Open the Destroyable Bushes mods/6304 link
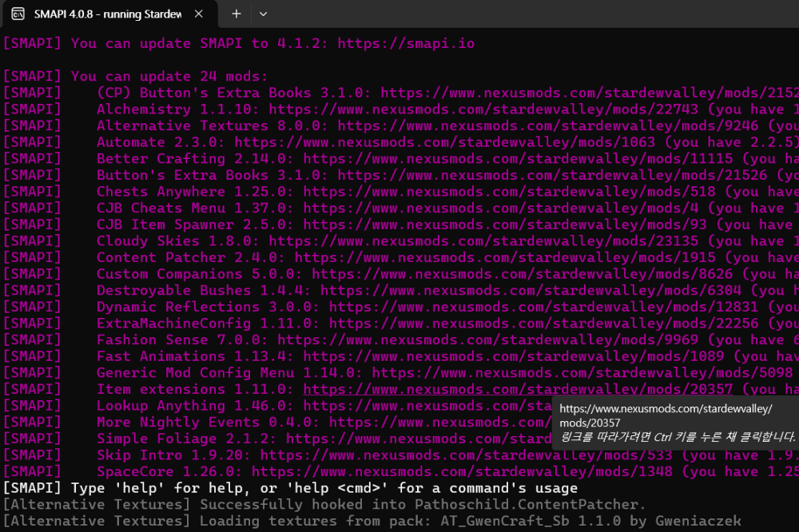799x532 pixels. [x=531, y=291]
